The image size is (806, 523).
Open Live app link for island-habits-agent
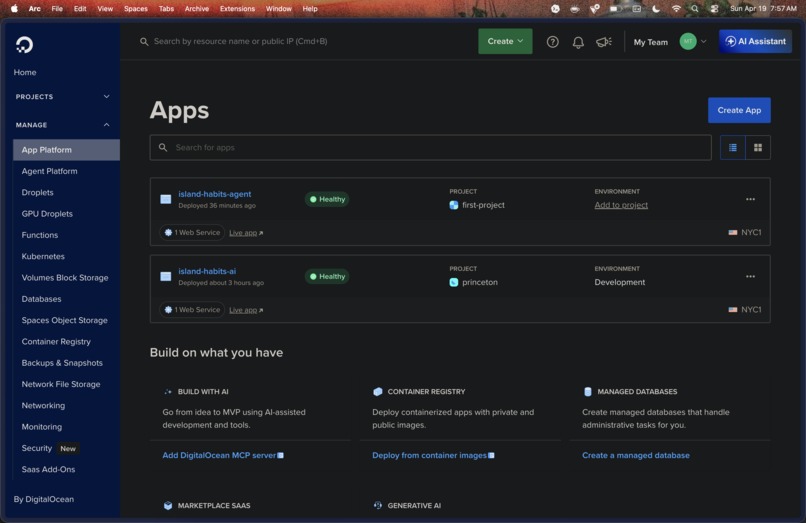point(246,233)
